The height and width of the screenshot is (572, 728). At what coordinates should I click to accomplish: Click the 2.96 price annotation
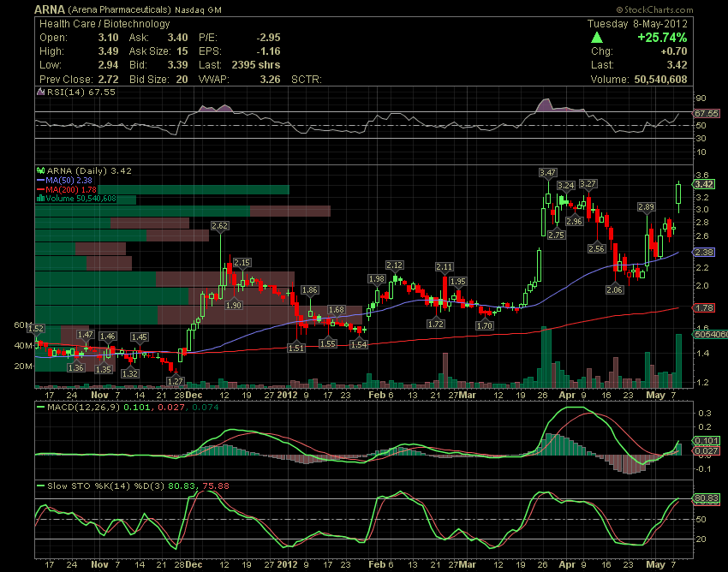(575, 221)
